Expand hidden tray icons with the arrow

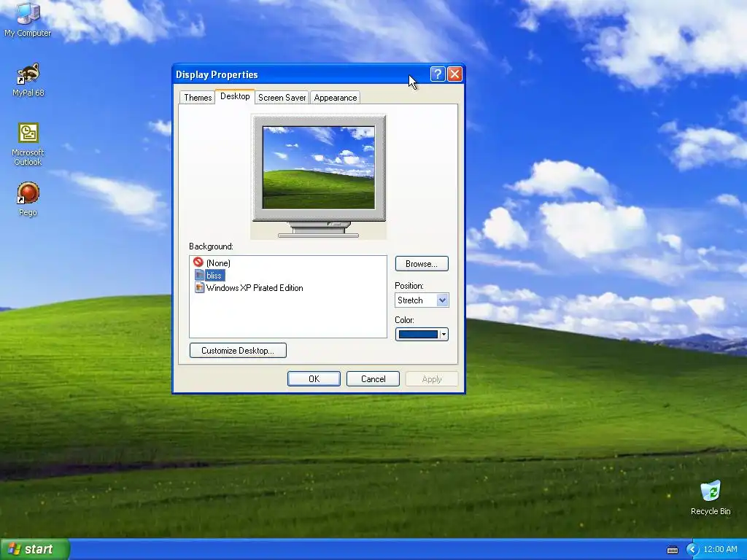(692, 550)
